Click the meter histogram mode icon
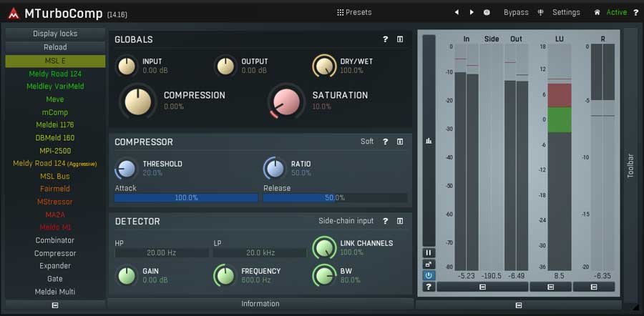The width and height of the screenshot is (644, 316). click(429, 141)
